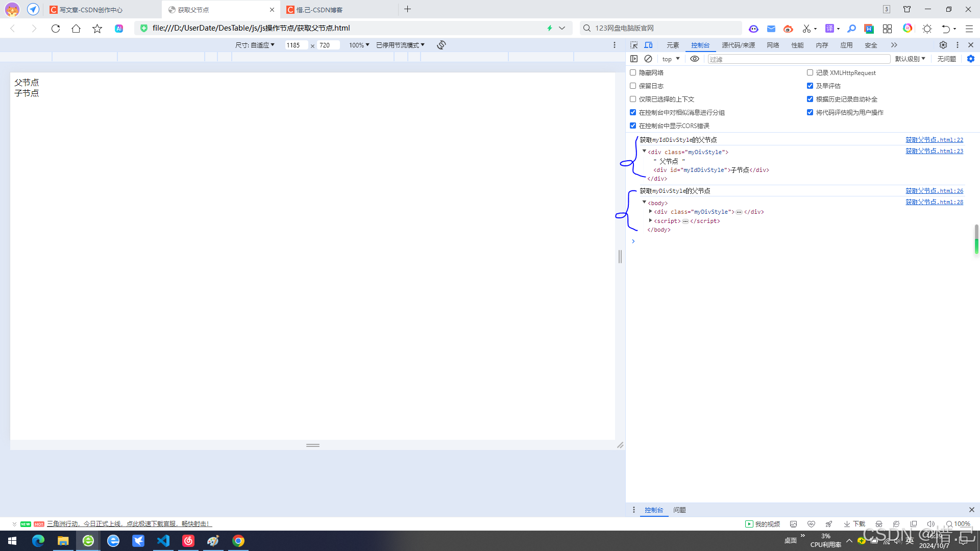Open the 尺寸: 自适应 dimensions dropdown
Screen dimensions: 980x551
[255, 45]
